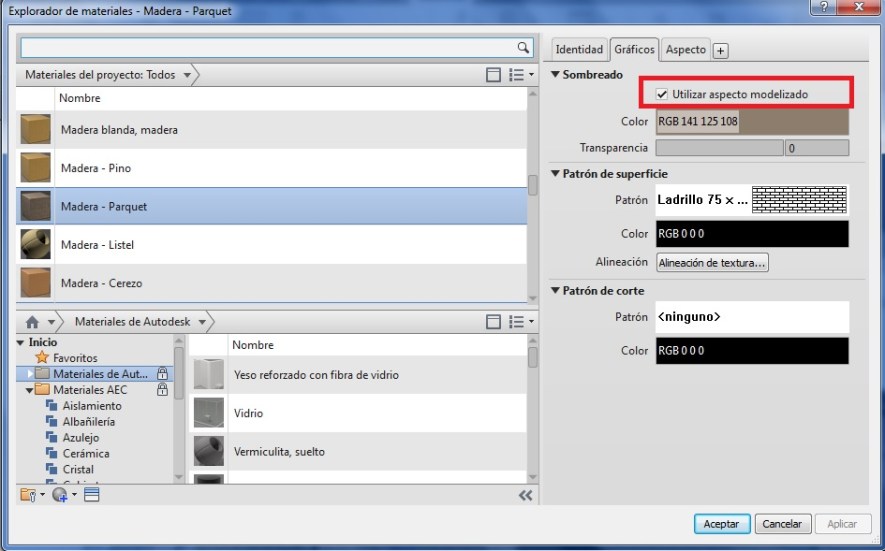Click the Alineación de textura button
The height and width of the screenshot is (551, 885).
click(712, 263)
